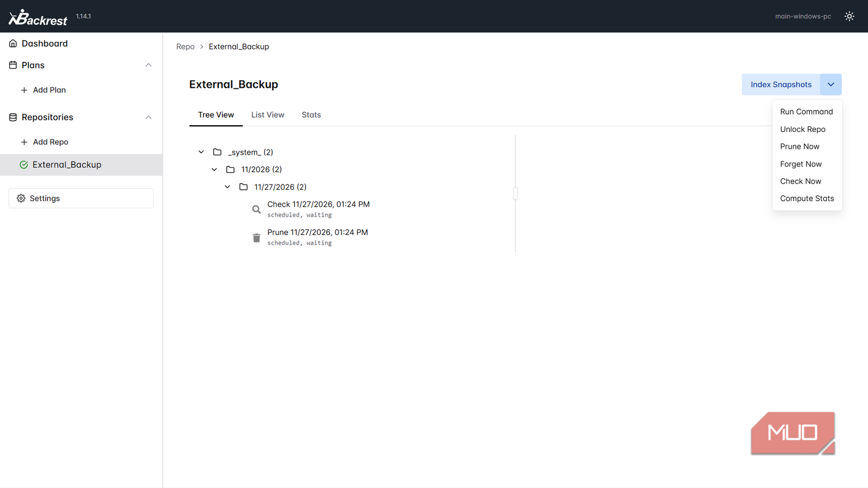Click the Plans calendar icon
The height and width of the screenshot is (488, 868).
pyautogui.click(x=13, y=65)
